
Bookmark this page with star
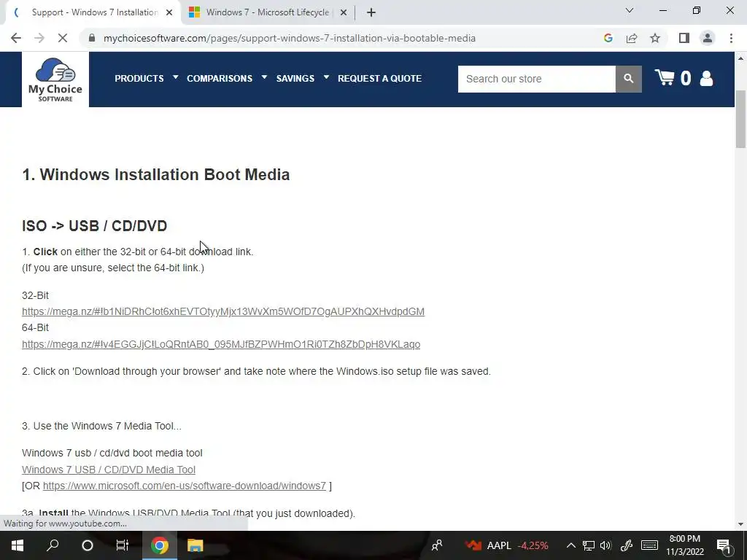(x=655, y=38)
